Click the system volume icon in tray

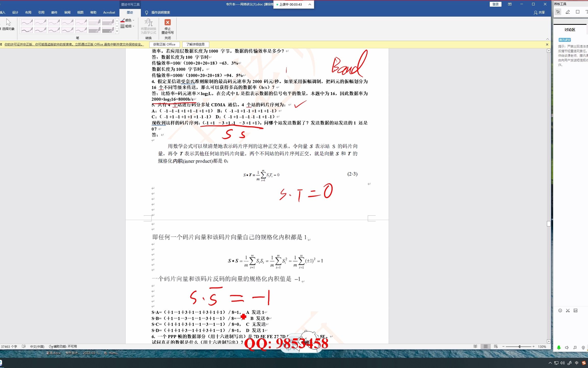563,363
